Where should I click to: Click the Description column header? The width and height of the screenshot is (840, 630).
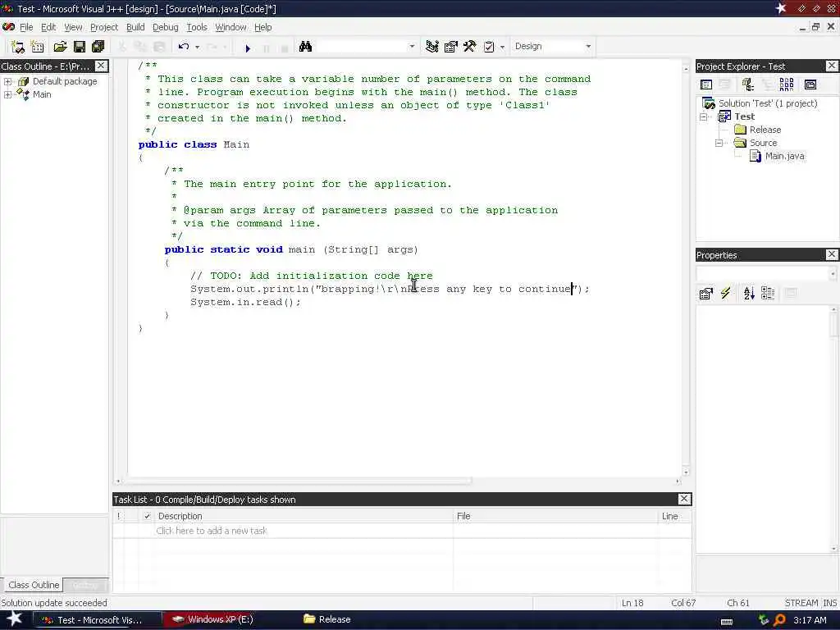(303, 516)
